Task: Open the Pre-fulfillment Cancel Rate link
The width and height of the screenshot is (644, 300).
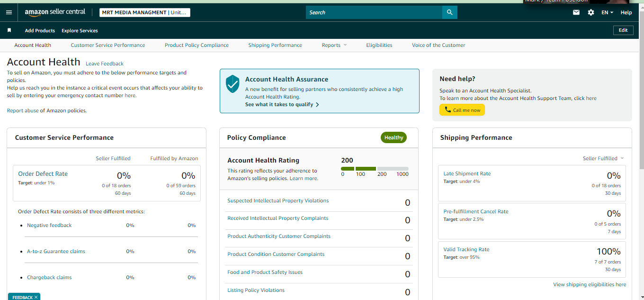Action: click(476, 211)
